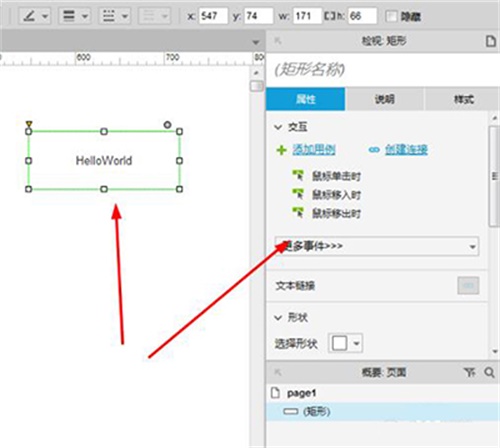This screenshot has height=448, width=500.
Task: Click the text link button icon
Action: (x=468, y=286)
